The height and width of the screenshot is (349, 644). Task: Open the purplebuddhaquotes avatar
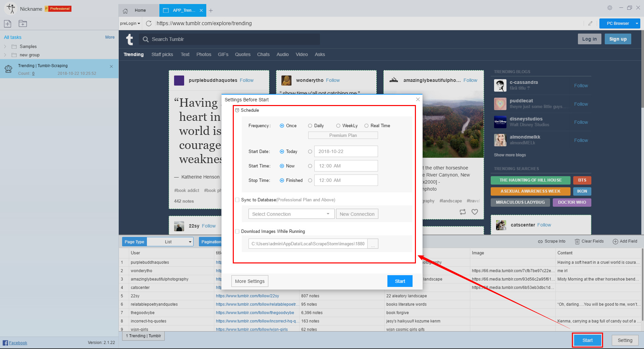click(x=179, y=81)
